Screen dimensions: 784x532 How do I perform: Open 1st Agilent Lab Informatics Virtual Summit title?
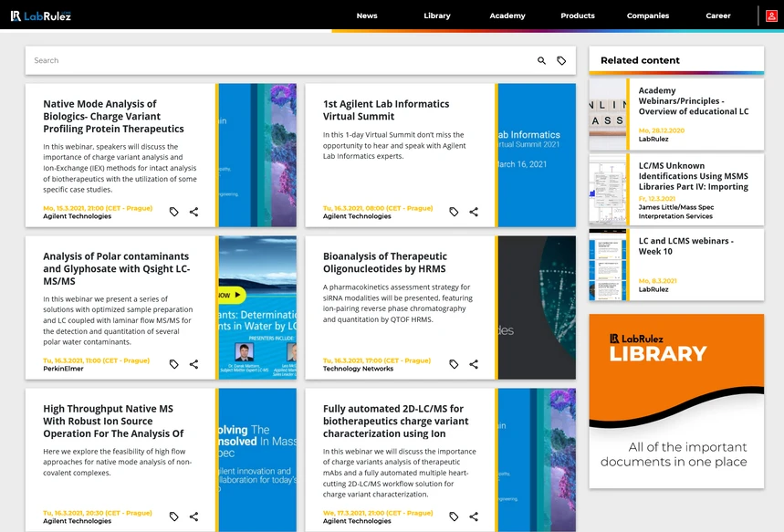point(386,110)
